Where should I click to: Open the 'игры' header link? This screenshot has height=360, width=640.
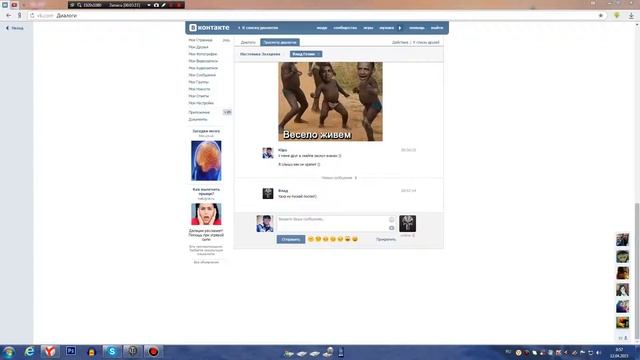pos(368,28)
